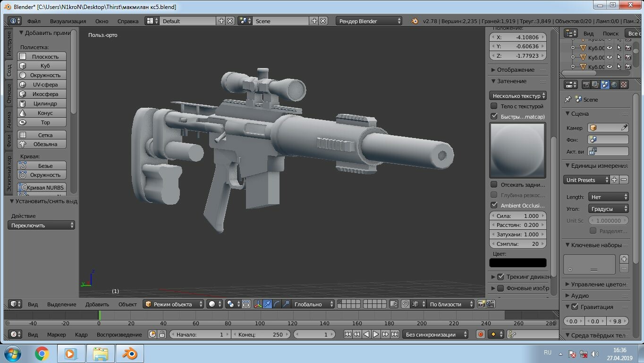Screen dimensions: 644x363
Task: Toggle auto-keying red record button
Action: pyautogui.click(x=481, y=334)
